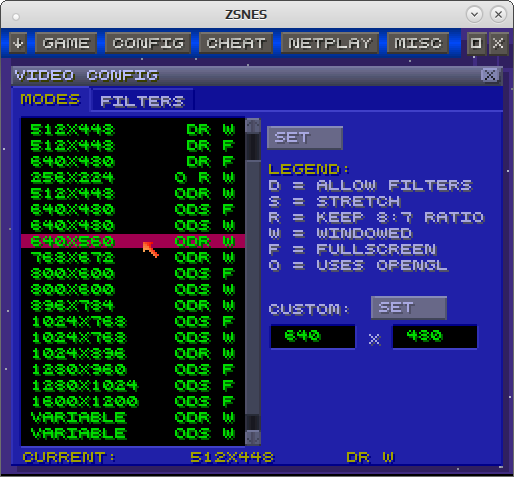514x477 pixels.
Task: Click the window menu dot in title bar
Action: pyautogui.click(x=16, y=16)
